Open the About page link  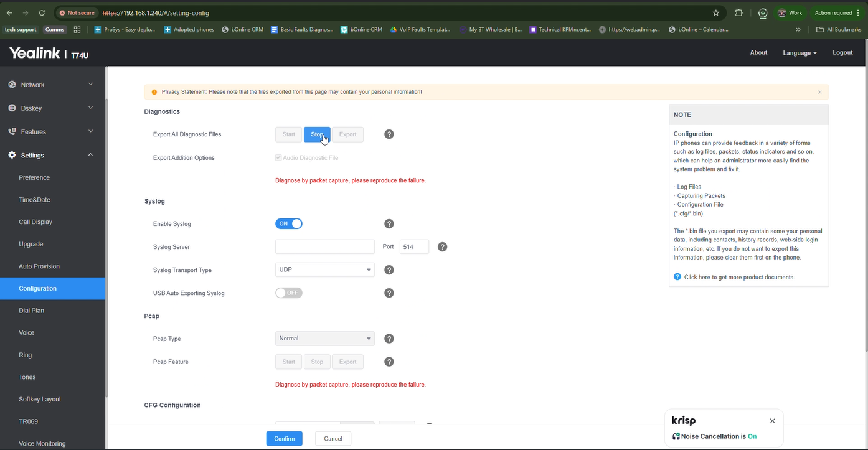758,52
